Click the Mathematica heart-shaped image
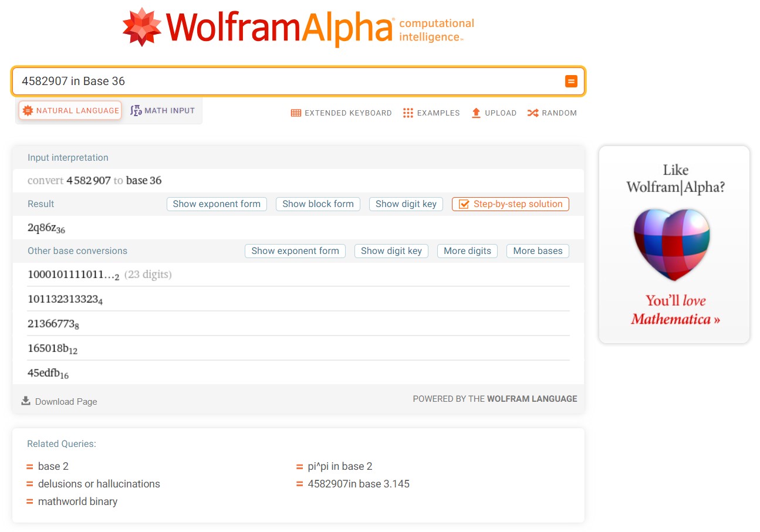The height and width of the screenshot is (532, 760). [x=671, y=244]
